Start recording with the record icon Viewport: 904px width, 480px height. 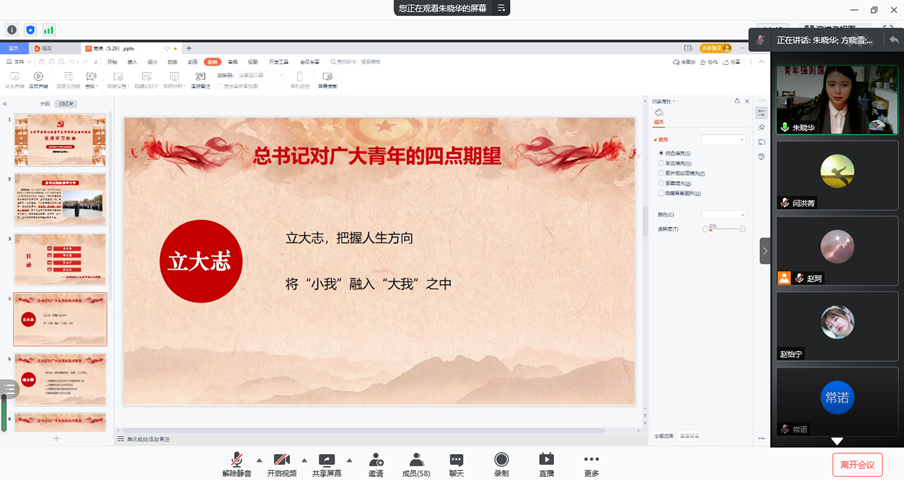click(501, 460)
